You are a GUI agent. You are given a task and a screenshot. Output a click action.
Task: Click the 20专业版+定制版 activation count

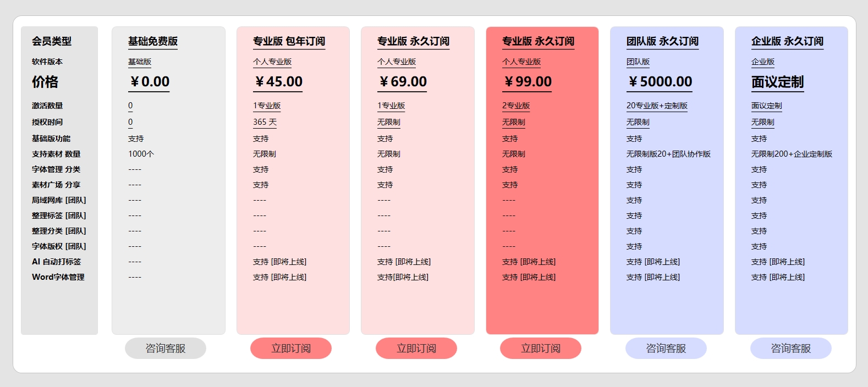coord(657,106)
